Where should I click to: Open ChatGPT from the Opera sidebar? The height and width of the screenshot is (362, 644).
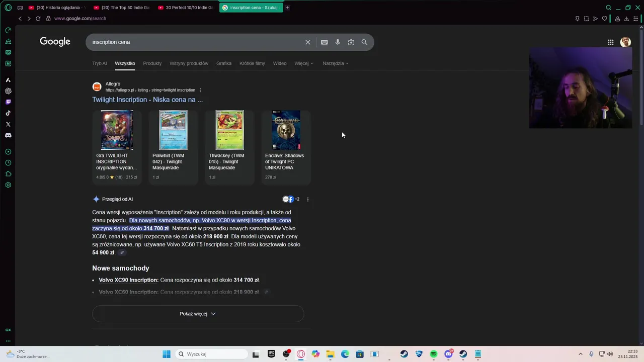pos(8,91)
